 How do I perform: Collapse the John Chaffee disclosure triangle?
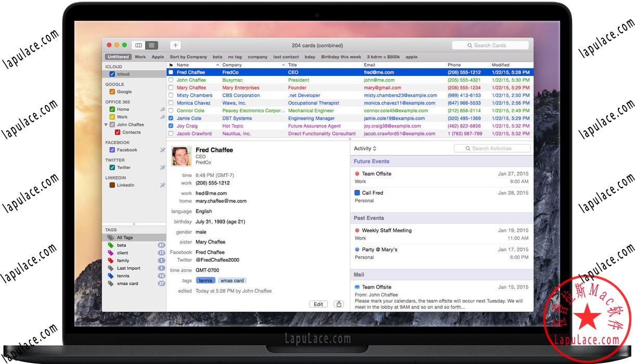coord(106,125)
